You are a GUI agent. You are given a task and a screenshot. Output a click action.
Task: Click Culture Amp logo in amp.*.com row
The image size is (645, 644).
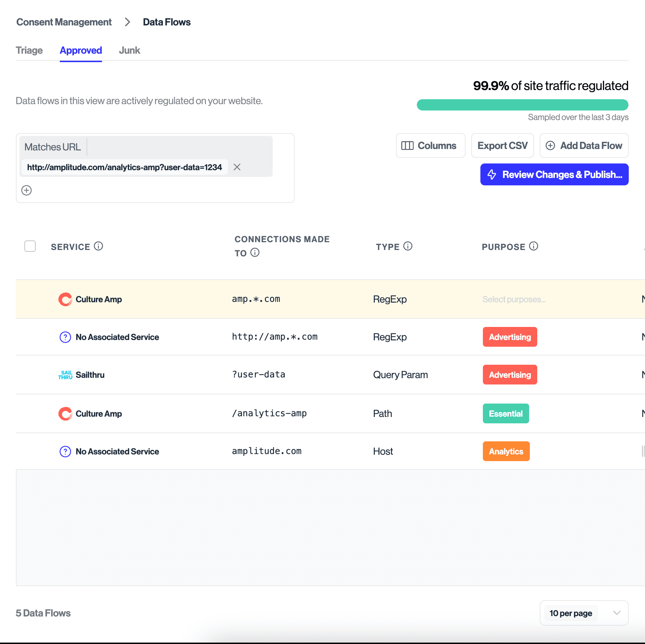coord(65,299)
